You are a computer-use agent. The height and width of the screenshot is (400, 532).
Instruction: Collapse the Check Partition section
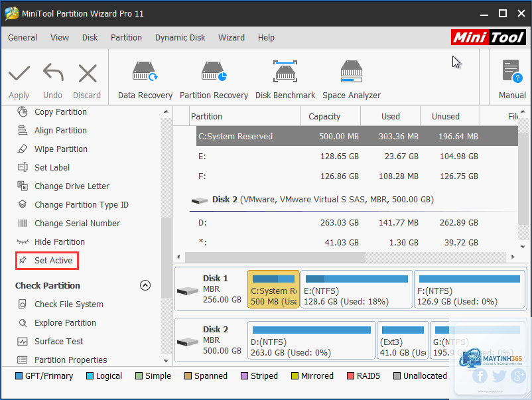[145, 285]
